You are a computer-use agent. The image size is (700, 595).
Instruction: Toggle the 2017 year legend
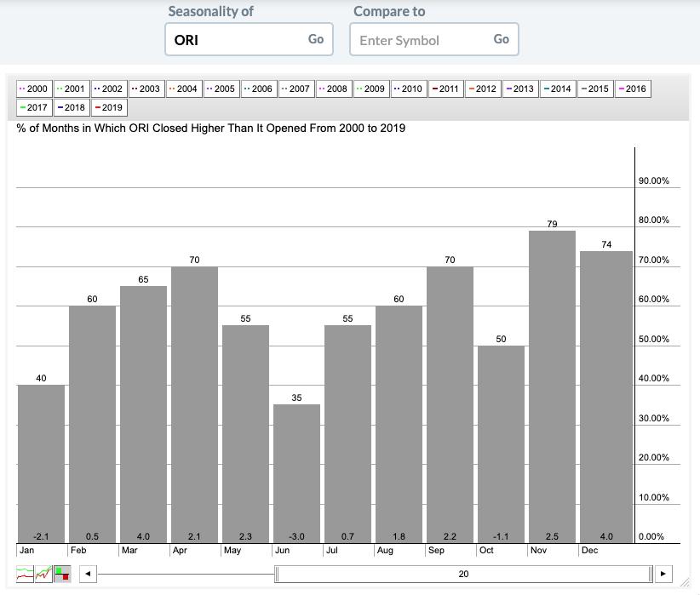point(34,107)
